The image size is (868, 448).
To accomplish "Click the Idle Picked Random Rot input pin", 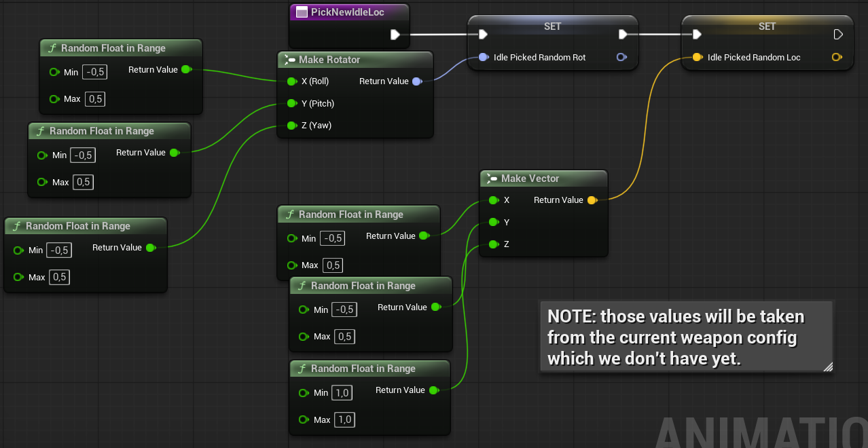I will pos(483,58).
